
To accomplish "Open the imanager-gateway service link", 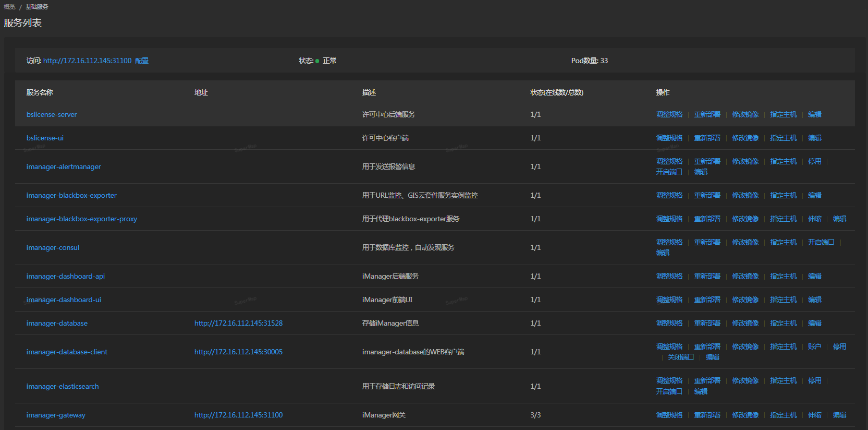I will (x=56, y=415).
